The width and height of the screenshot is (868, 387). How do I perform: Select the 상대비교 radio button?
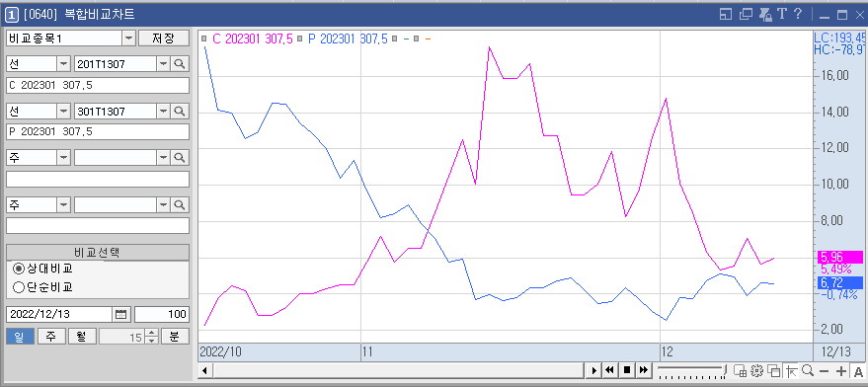pyautogui.click(x=19, y=269)
